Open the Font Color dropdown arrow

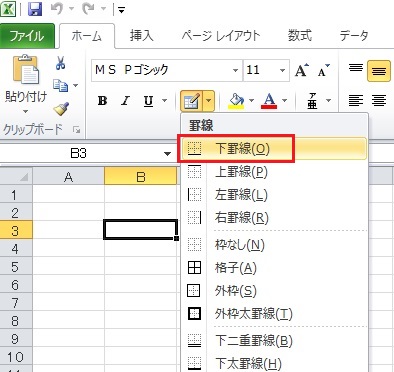pos(284,100)
